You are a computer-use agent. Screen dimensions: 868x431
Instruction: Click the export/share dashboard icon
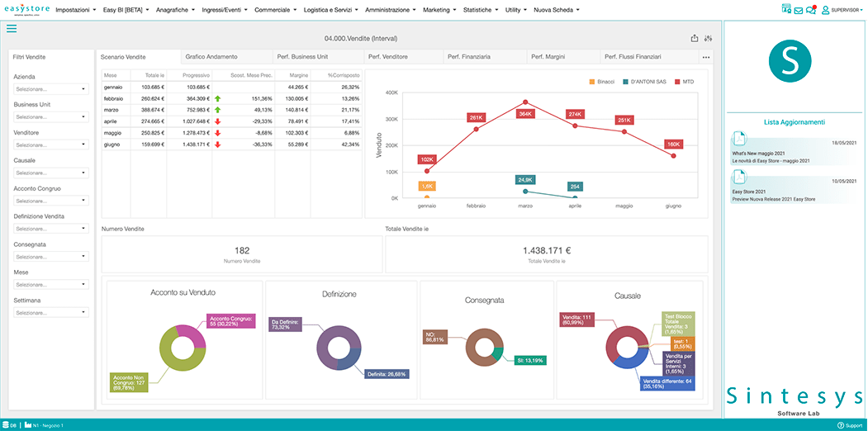pyautogui.click(x=695, y=38)
